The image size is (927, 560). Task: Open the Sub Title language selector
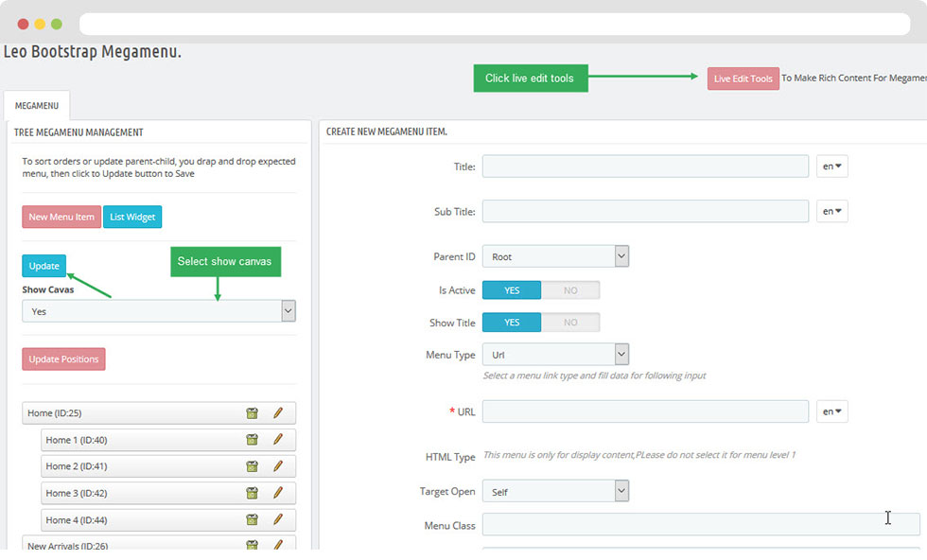pos(831,211)
